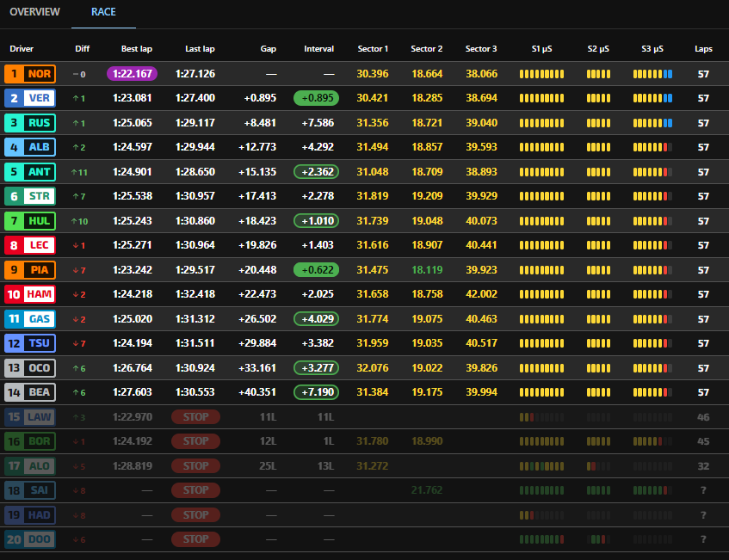Image resolution: width=729 pixels, height=560 pixels.
Task: Click the Gap column header
Action: click(269, 49)
